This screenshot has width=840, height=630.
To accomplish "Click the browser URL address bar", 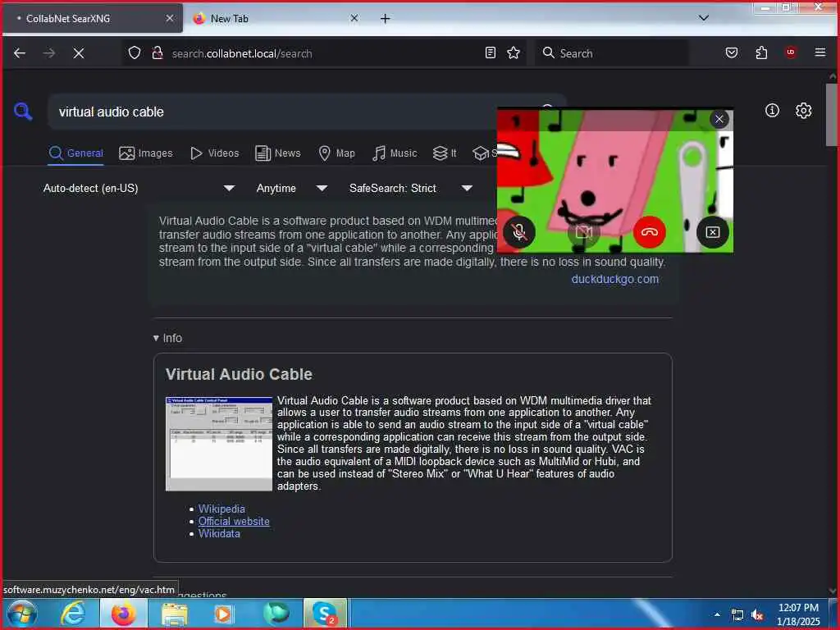I will click(323, 53).
